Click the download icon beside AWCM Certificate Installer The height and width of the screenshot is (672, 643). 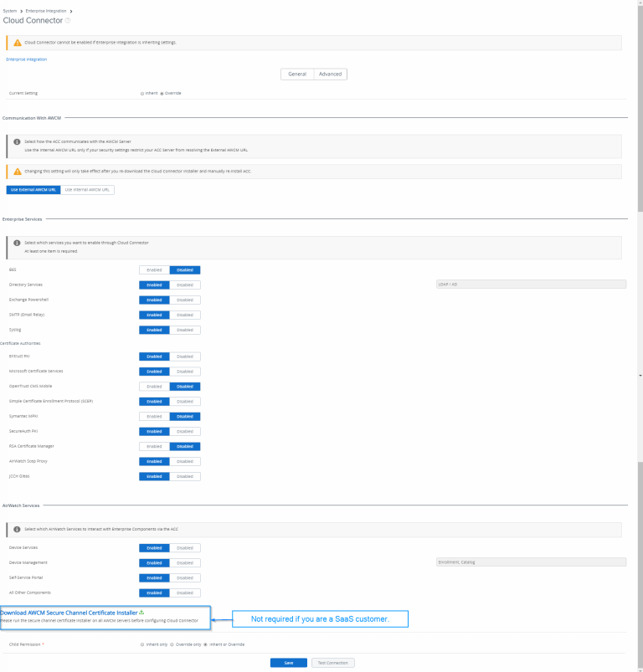click(141, 612)
